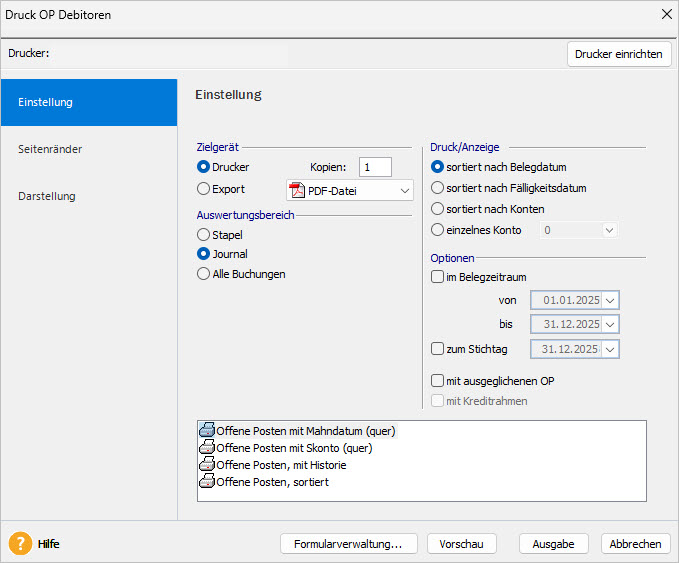
Task: Select printer icon for Offene Posten mit Mahndatum
Action: coord(207,430)
